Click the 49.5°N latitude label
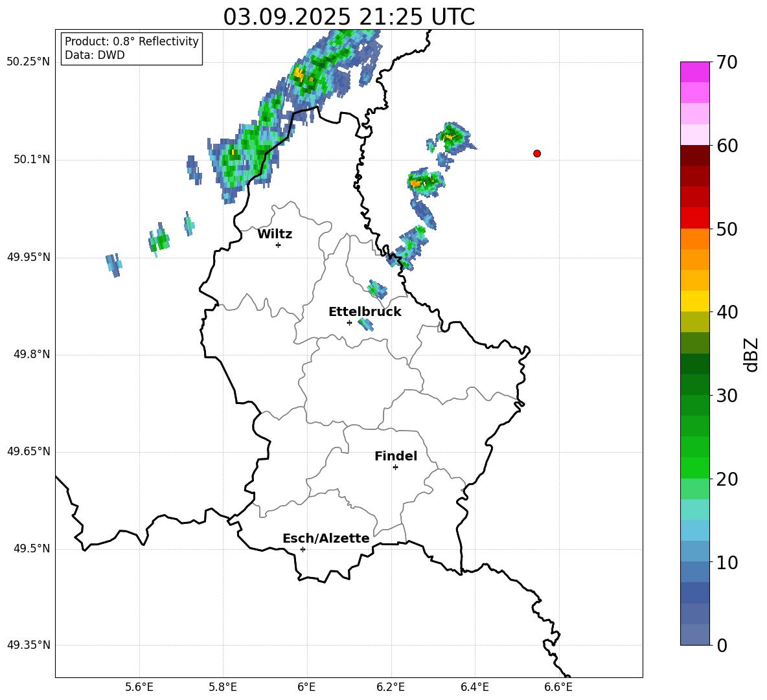The height and width of the screenshot is (700, 767). pyautogui.click(x=32, y=548)
